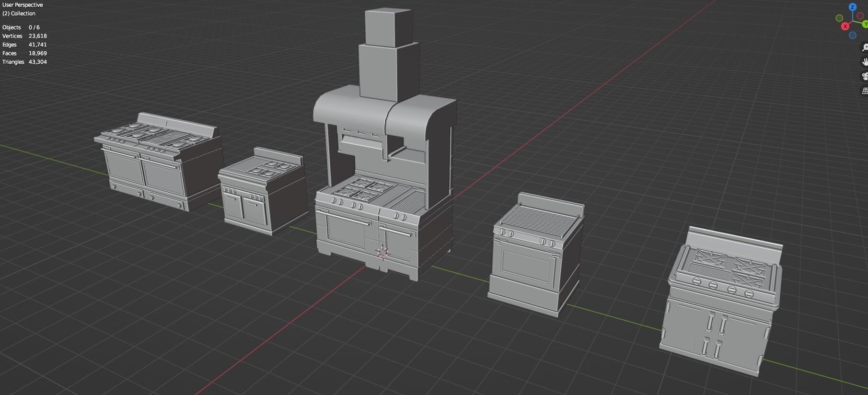Select the range with tall exhaust hood
The image size is (868, 395).
tap(385, 144)
